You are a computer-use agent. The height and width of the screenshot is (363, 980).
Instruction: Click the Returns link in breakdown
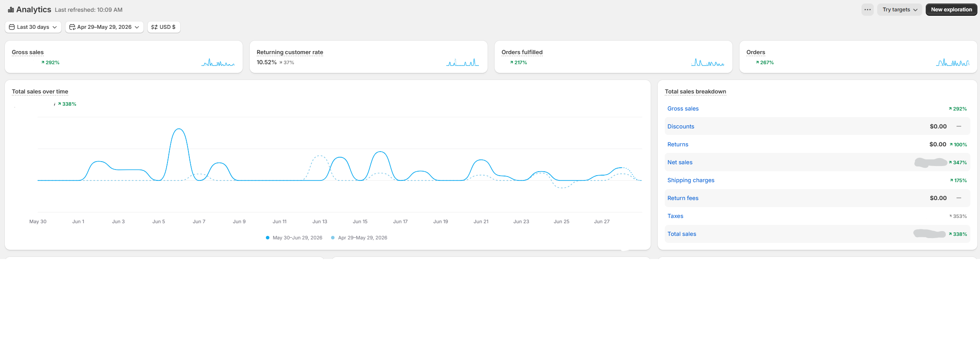pyautogui.click(x=678, y=145)
